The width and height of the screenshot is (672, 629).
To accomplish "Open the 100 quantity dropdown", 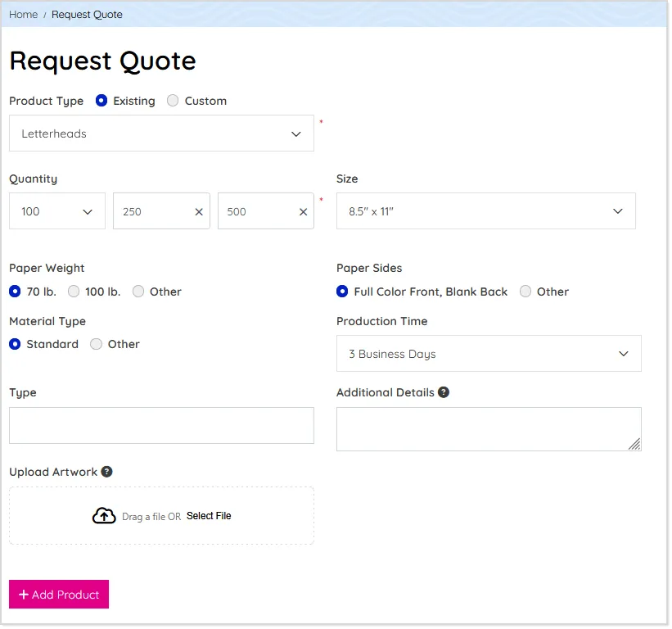I will point(57,211).
